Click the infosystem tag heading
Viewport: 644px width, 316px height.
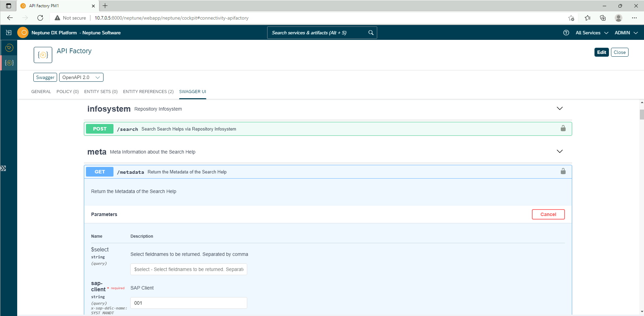109,109
